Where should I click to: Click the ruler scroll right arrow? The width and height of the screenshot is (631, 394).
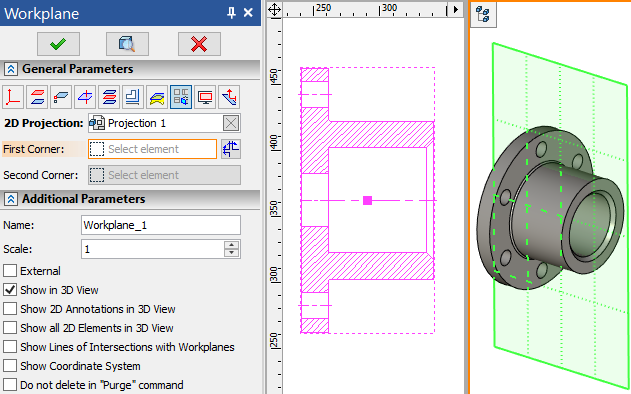[456, 9]
